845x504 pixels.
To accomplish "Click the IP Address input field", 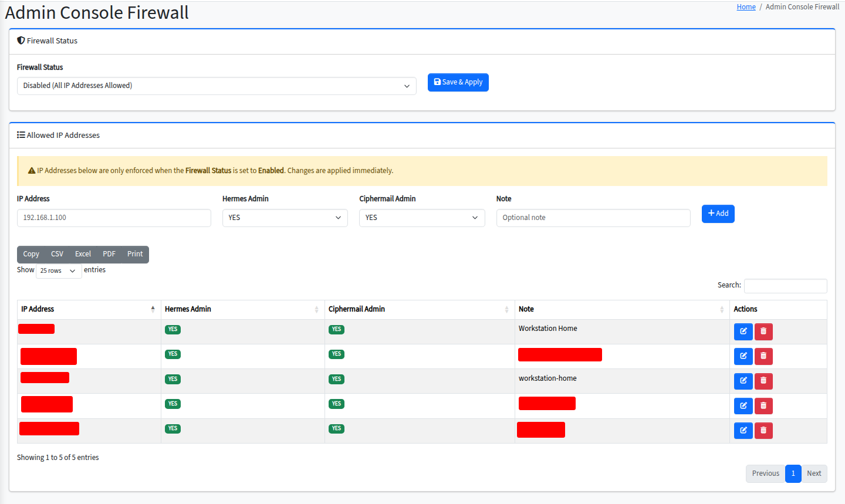I will (x=114, y=218).
